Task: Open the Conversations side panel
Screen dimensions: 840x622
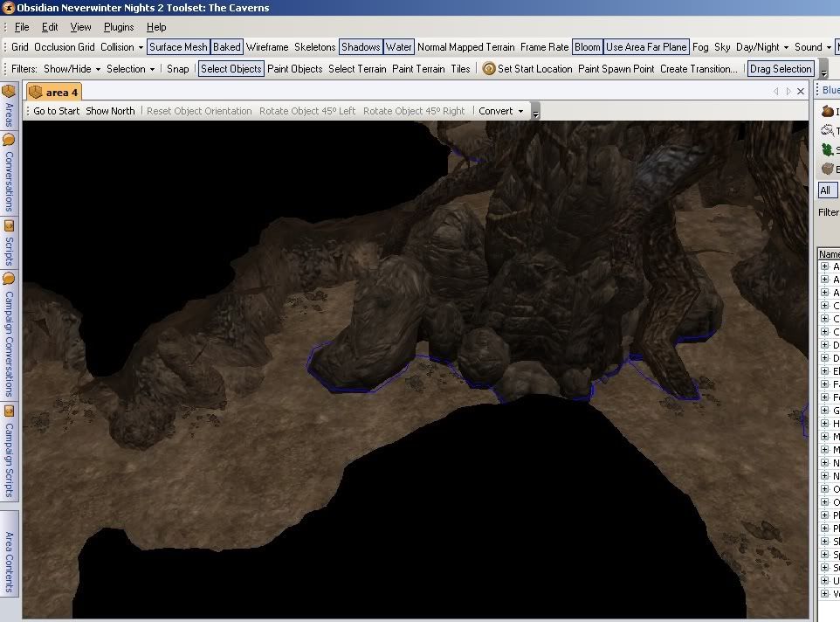Action: tap(10, 173)
